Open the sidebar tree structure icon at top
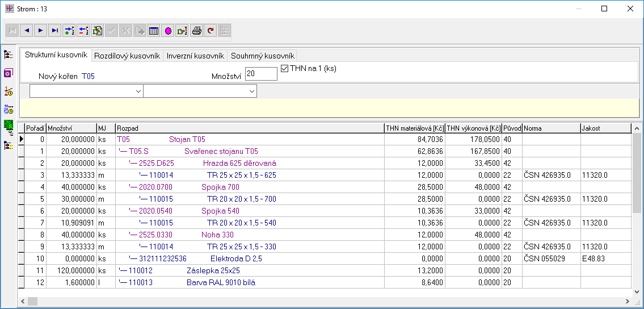644x309 pixels. 8,55
